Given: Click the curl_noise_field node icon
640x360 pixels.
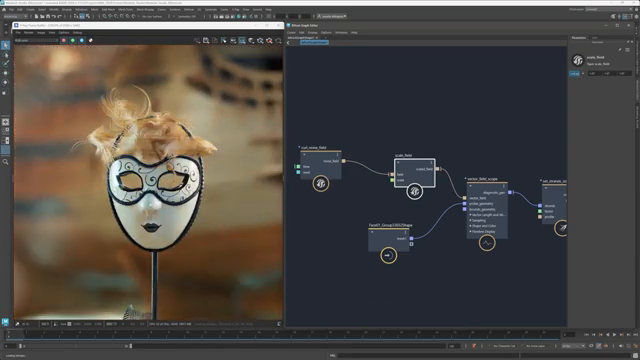Looking at the screenshot, I should tap(321, 184).
